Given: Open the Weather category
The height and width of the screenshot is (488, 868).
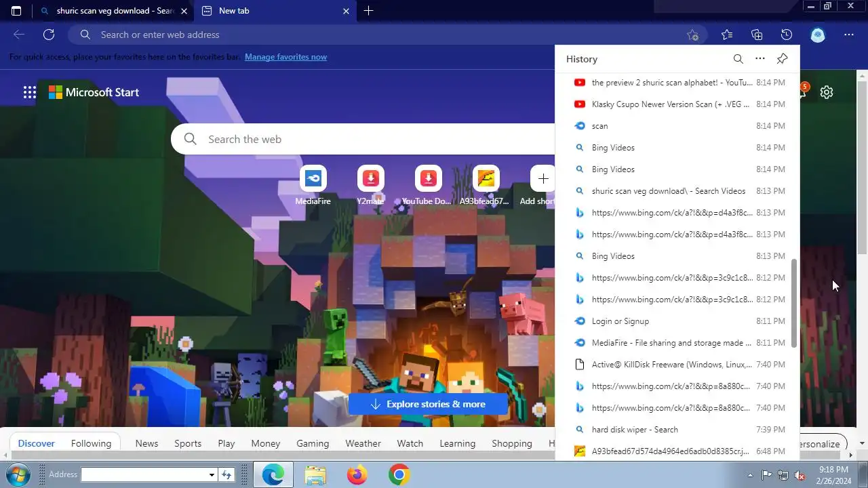Looking at the screenshot, I should click(363, 443).
